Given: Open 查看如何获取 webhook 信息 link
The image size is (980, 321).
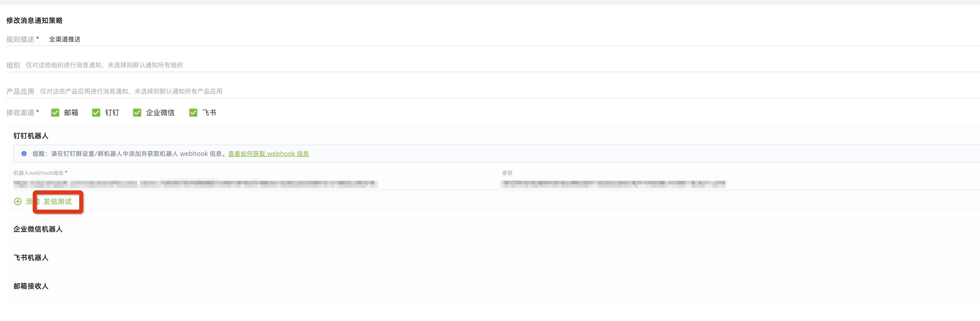Looking at the screenshot, I should (x=268, y=154).
